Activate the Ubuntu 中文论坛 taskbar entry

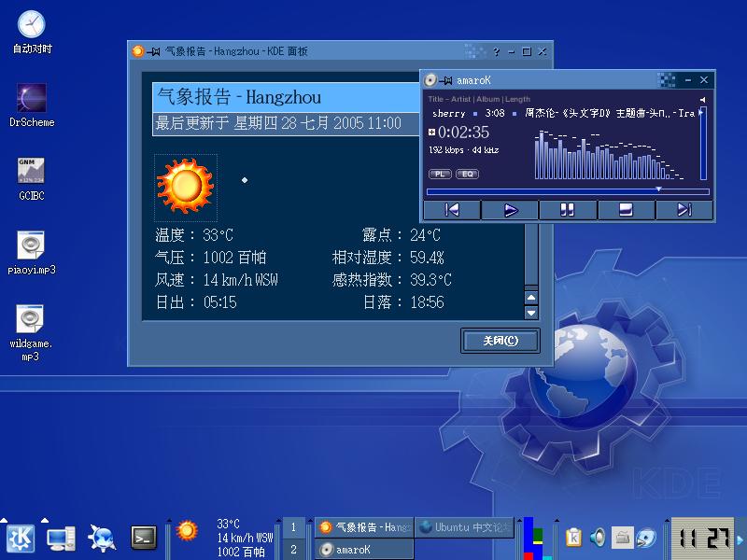coord(464,527)
